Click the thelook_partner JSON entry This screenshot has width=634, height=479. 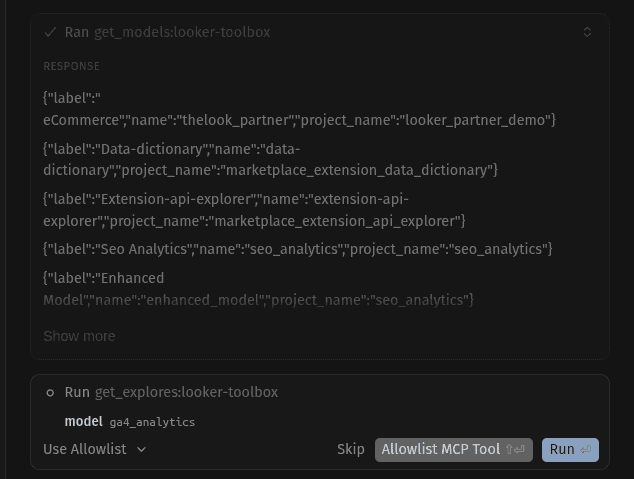(x=300, y=109)
